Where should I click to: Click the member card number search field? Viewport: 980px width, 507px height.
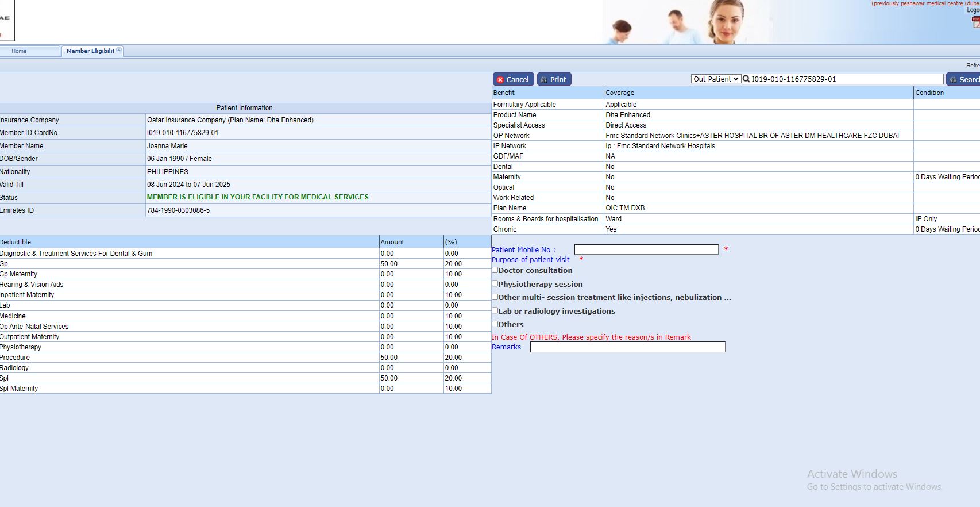(846, 79)
